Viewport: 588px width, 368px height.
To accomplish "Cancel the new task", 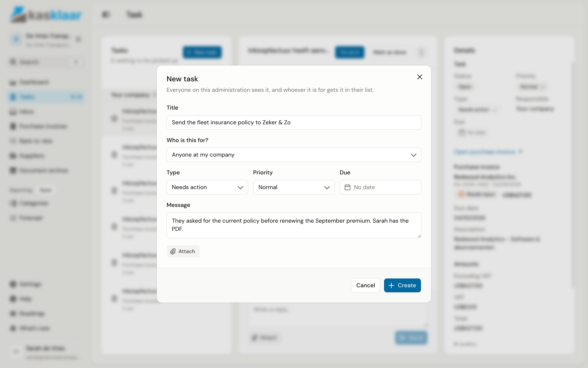I will coord(365,285).
